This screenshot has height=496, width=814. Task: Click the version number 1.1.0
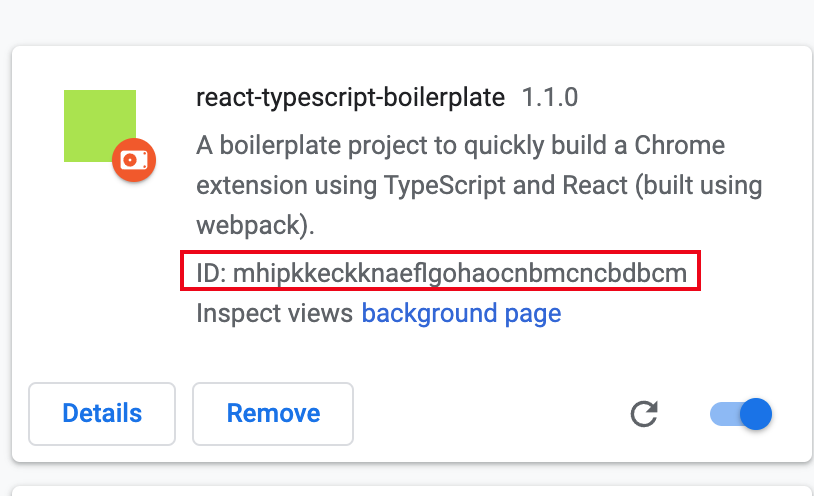(549, 98)
